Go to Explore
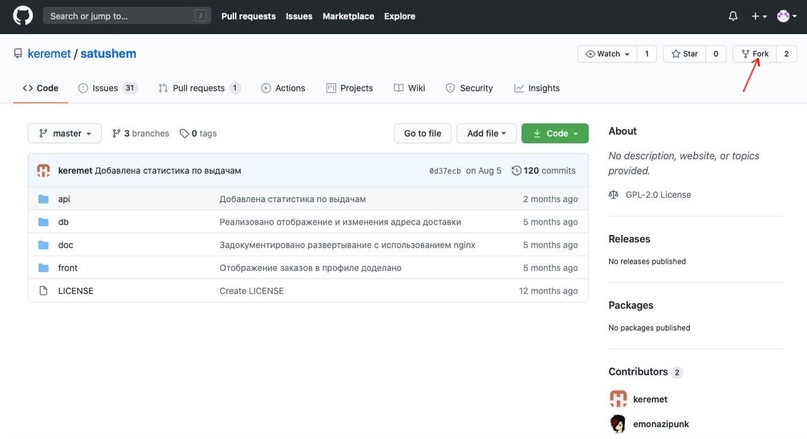 pos(399,16)
